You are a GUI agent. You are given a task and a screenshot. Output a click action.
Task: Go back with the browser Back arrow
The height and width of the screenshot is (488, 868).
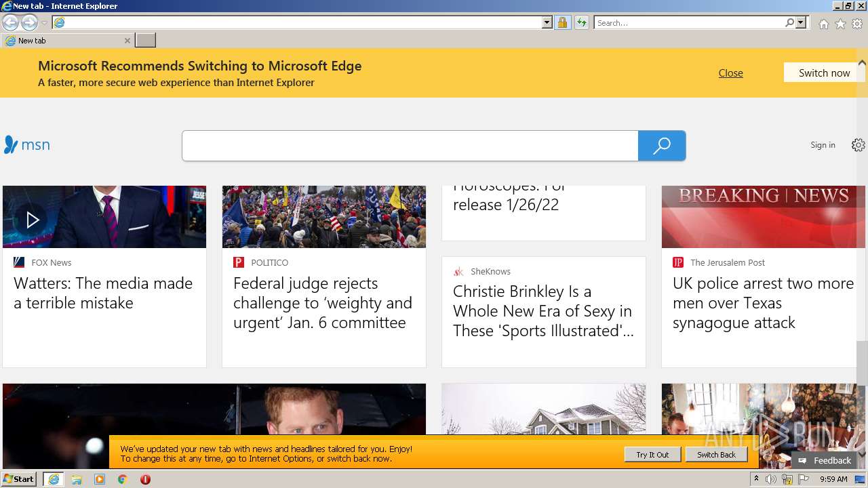(10, 23)
